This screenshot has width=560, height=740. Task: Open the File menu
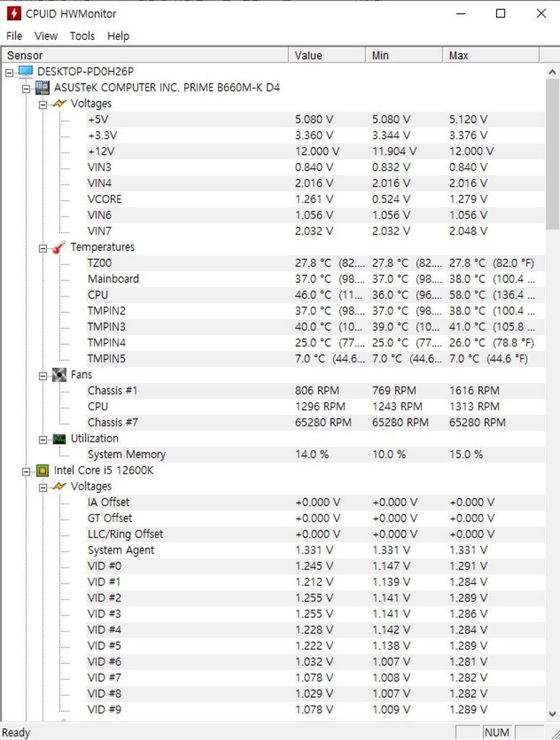[14, 36]
